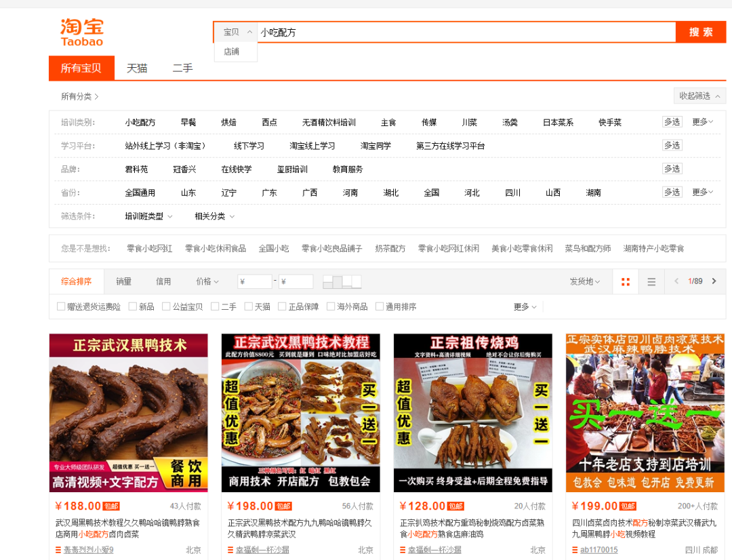Click the price range histogram icon
The width and height of the screenshot is (732, 560).
coord(342,281)
